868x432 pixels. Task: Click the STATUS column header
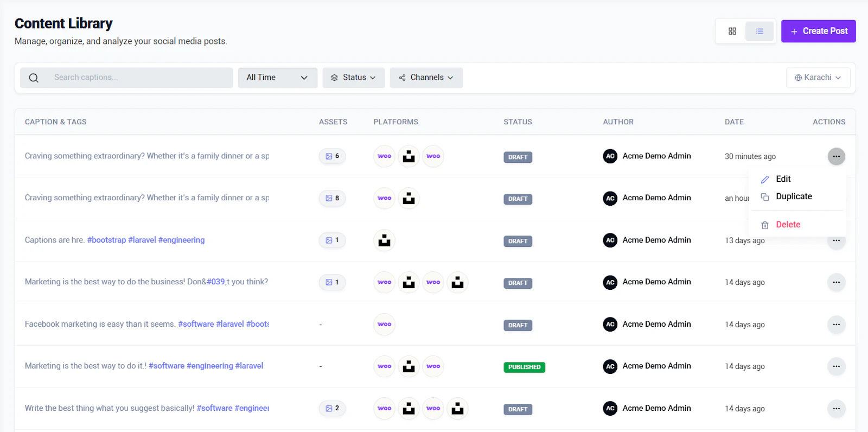[518, 122]
